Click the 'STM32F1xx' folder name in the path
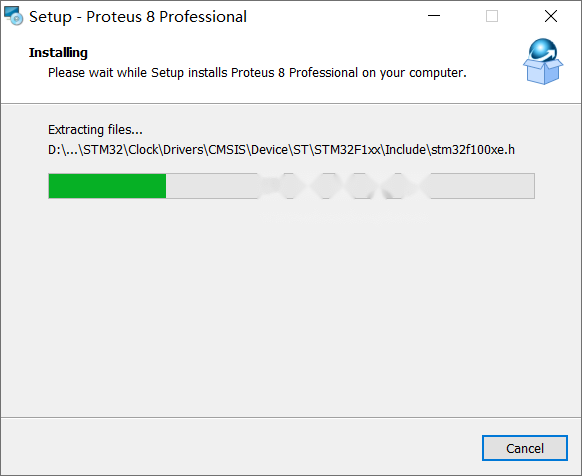This screenshot has width=582, height=476. [x=347, y=150]
